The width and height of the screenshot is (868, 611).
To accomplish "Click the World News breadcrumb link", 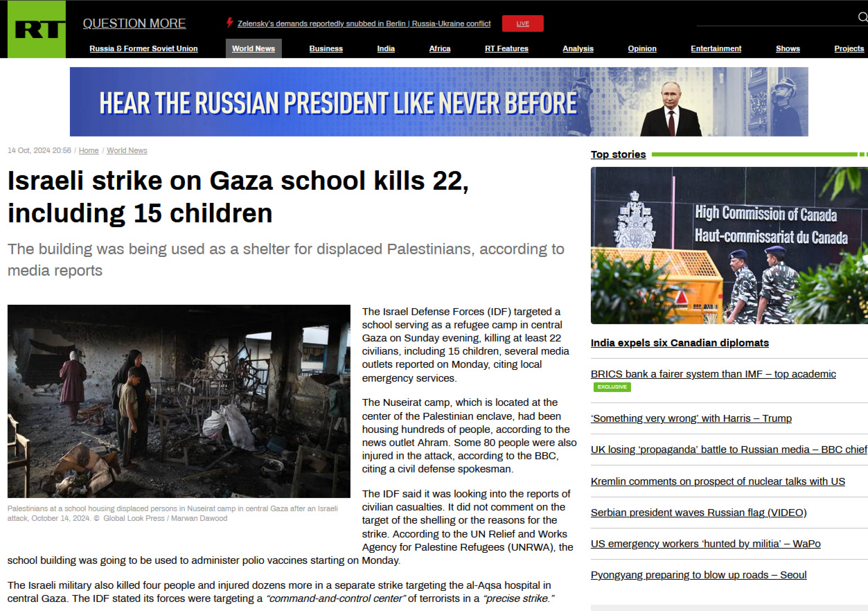I will (127, 150).
